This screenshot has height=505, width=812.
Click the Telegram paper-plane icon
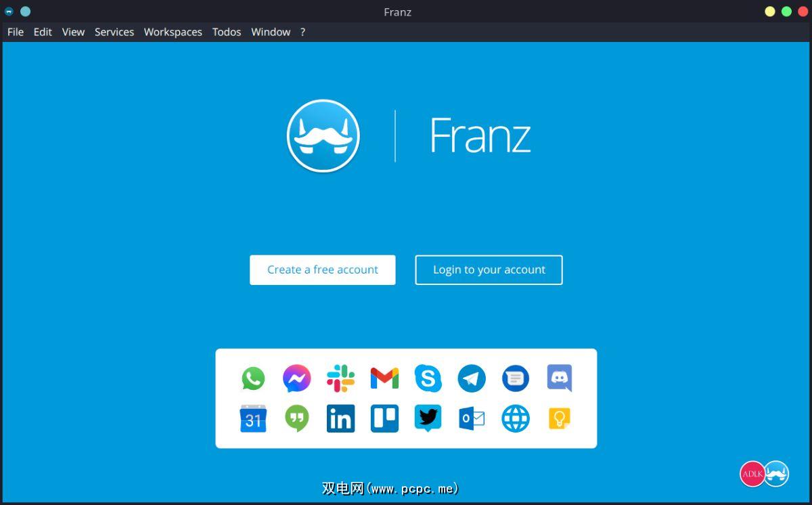click(x=472, y=378)
